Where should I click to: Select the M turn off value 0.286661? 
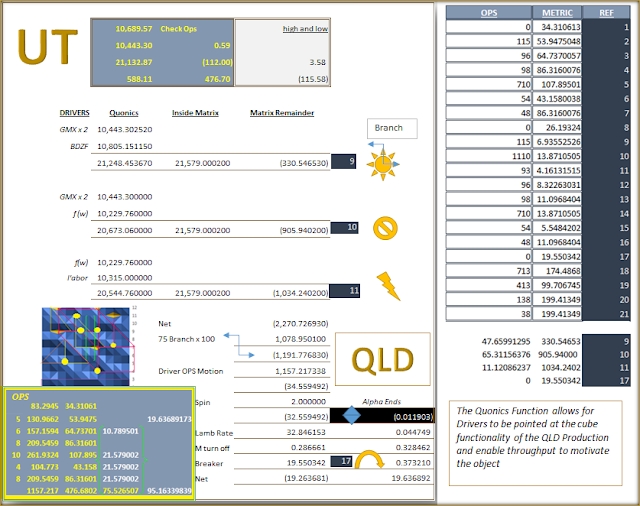pyautogui.click(x=308, y=448)
